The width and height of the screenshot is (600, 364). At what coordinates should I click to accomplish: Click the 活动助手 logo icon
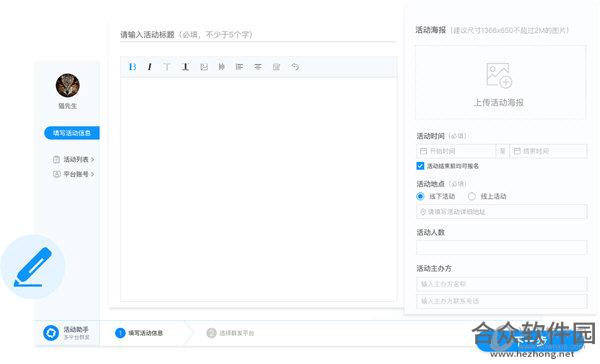click(51, 333)
